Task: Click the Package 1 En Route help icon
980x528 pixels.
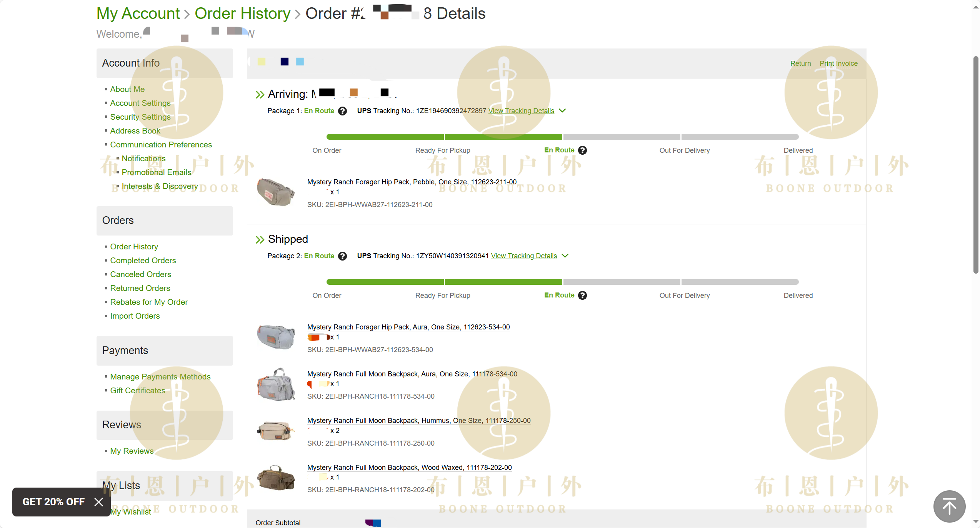Action: pyautogui.click(x=342, y=111)
